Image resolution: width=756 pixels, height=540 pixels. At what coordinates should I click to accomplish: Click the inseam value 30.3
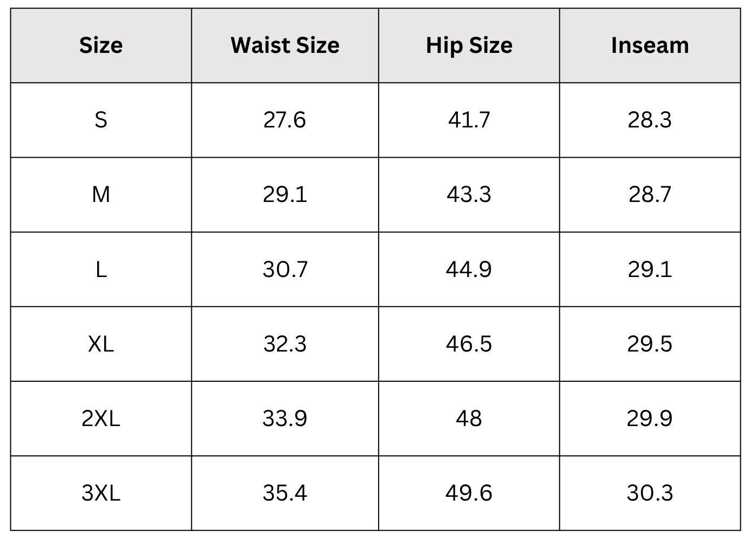(x=650, y=492)
